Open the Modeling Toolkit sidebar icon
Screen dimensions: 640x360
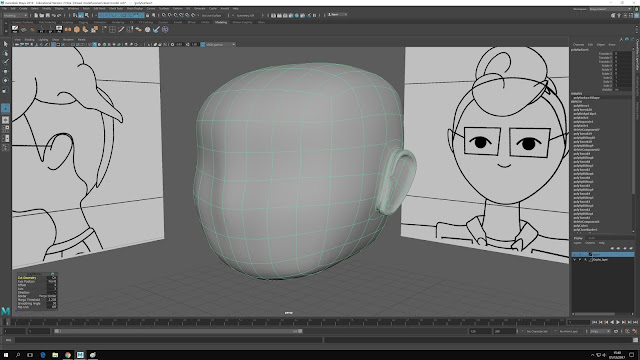(613, 15)
